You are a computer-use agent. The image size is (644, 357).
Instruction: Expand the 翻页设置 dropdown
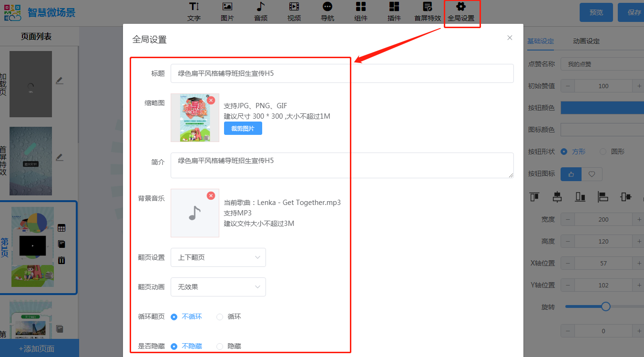[218, 257]
